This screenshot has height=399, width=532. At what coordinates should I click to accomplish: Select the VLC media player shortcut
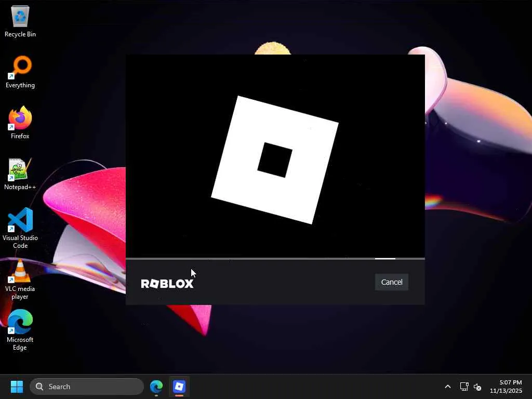[x=20, y=279]
